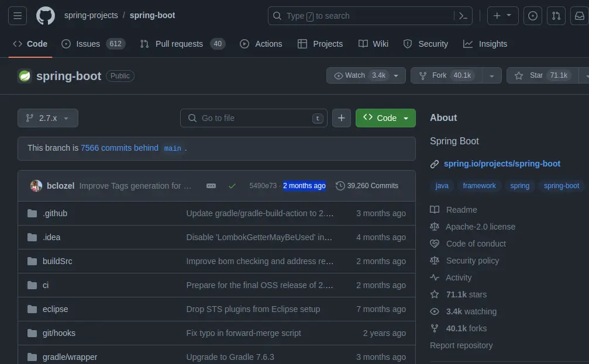The width and height of the screenshot is (589, 364).
Task: Open the '7566 commits behind' link
Action: 119,148
